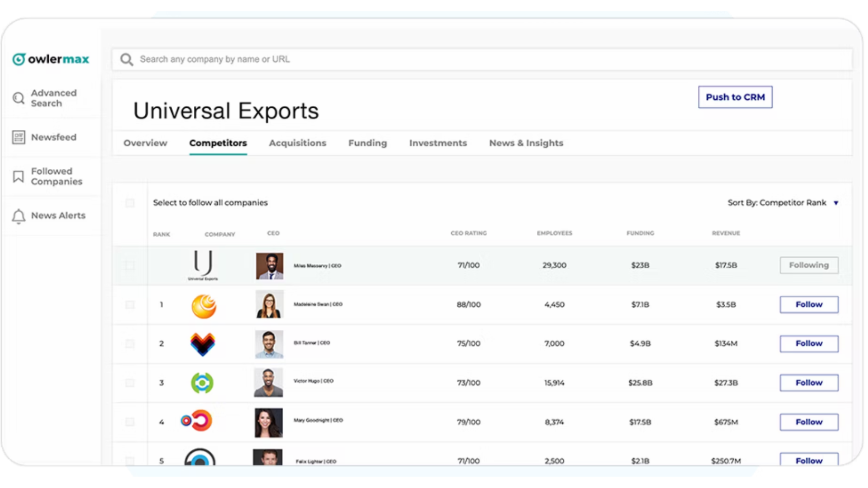Open the rank 1 orange company logo

point(203,306)
